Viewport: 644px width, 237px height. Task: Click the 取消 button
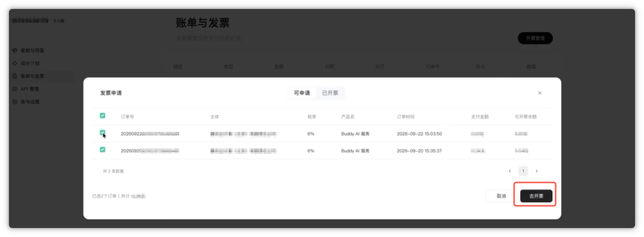pos(501,196)
